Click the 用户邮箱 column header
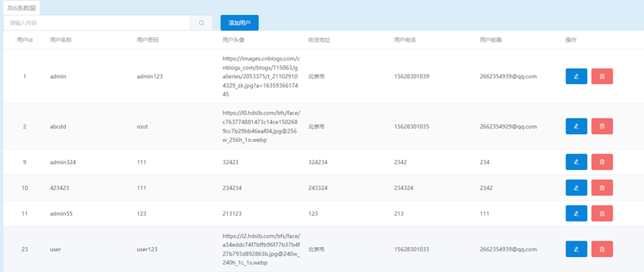 (x=491, y=40)
